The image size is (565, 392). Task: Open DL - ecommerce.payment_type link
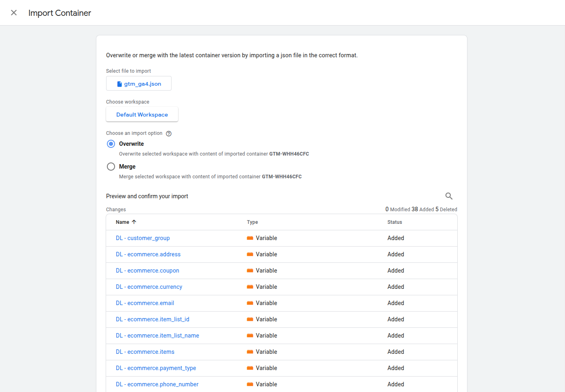coord(156,368)
